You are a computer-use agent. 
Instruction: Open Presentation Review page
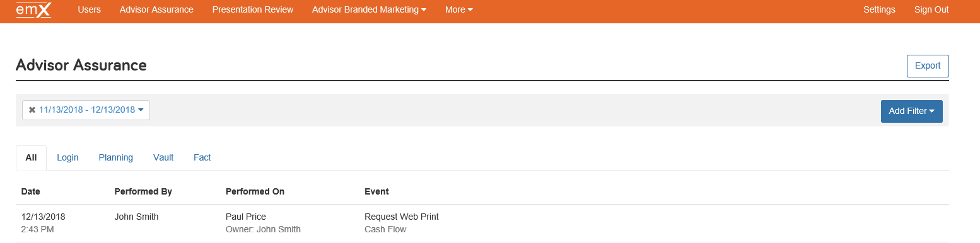tap(253, 9)
